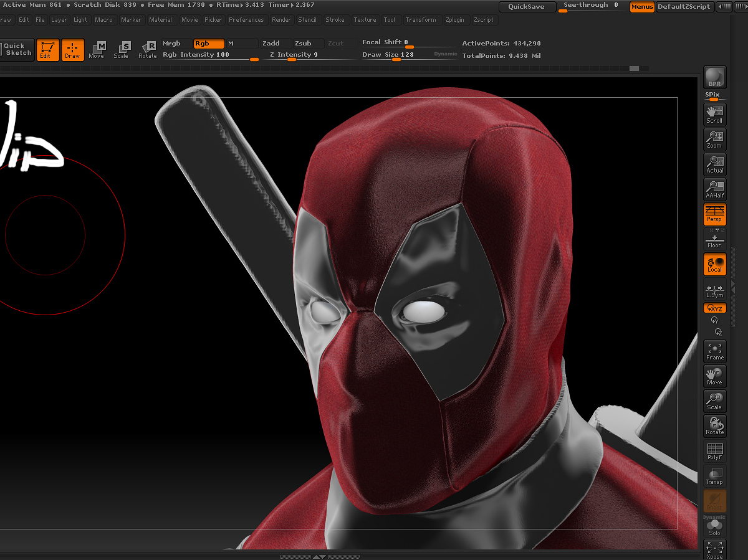Open the Picker menu
This screenshot has width=748, height=560.
pyautogui.click(x=213, y=20)
